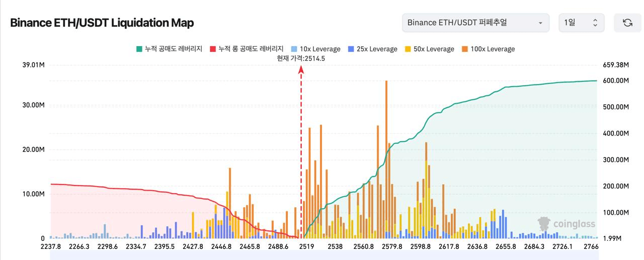Image resolution: width=644 pixels, height=260 pixels.
Task: Click the 2519 x-axis price label
Action: point(306,246)
